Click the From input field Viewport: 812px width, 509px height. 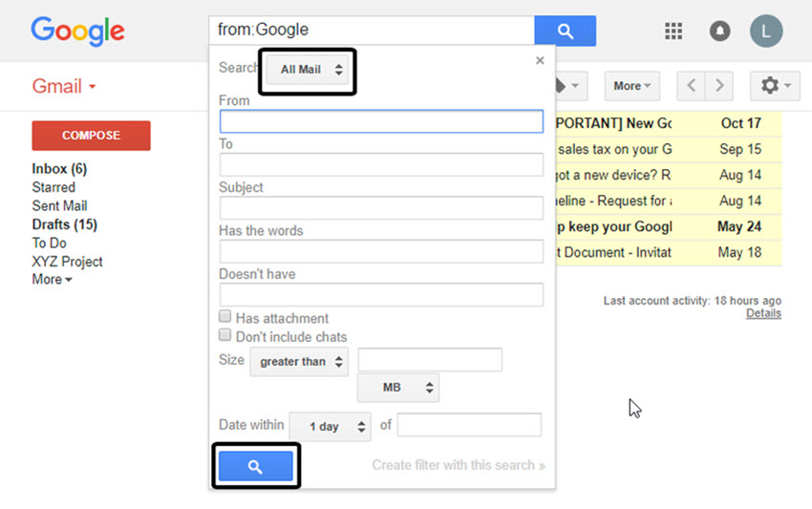pos(382,121)
